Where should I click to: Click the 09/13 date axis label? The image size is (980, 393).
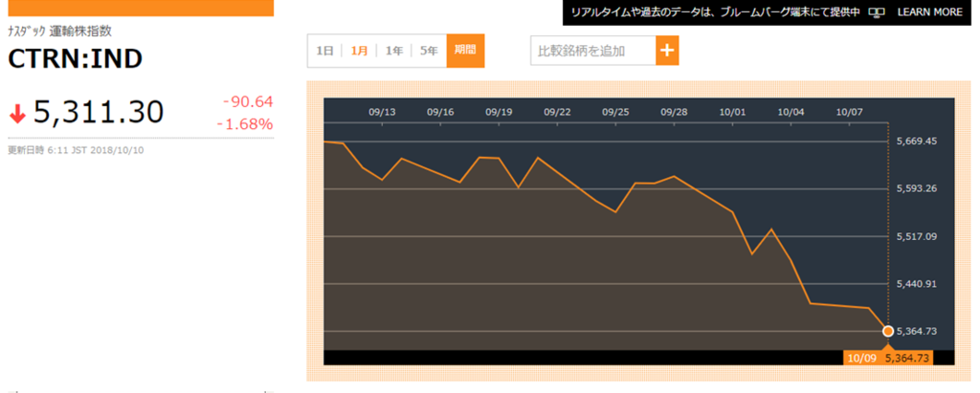382,113
